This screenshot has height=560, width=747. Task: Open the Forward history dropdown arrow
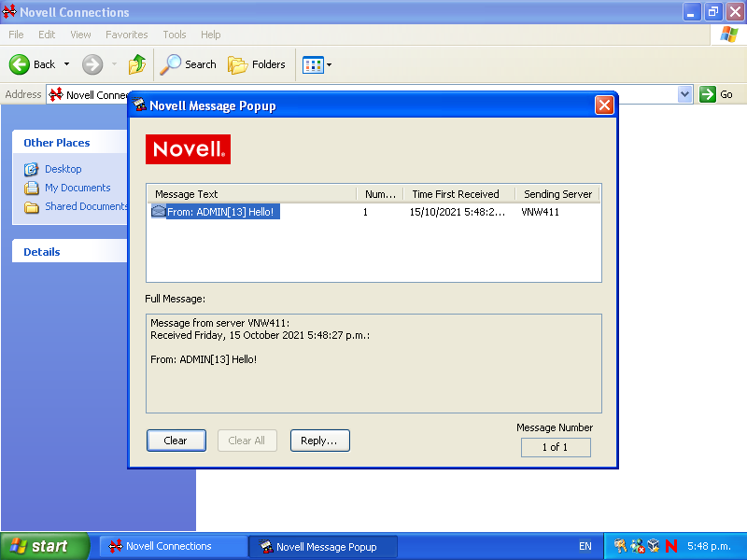114,64
